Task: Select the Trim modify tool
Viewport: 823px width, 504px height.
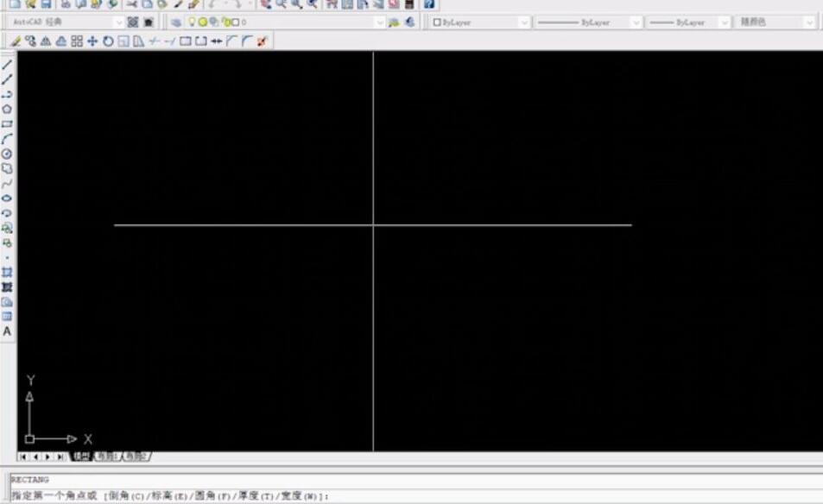Action: point(155,41)
